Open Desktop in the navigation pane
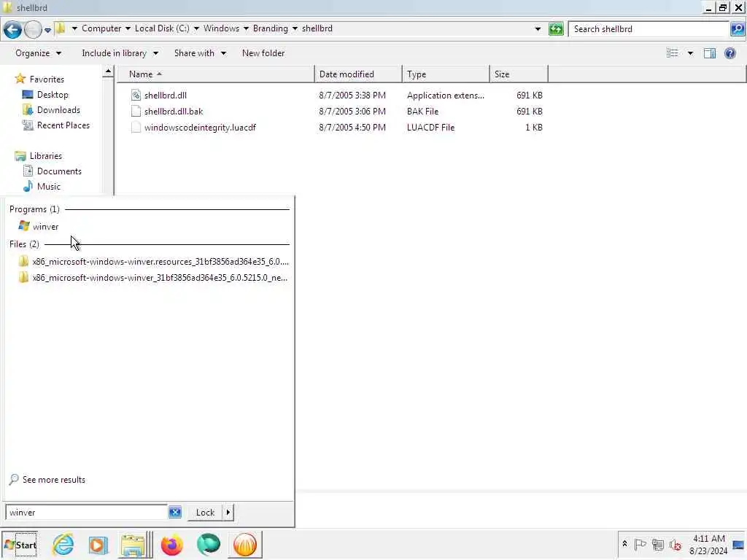The image size is (747, 560). 53,95
